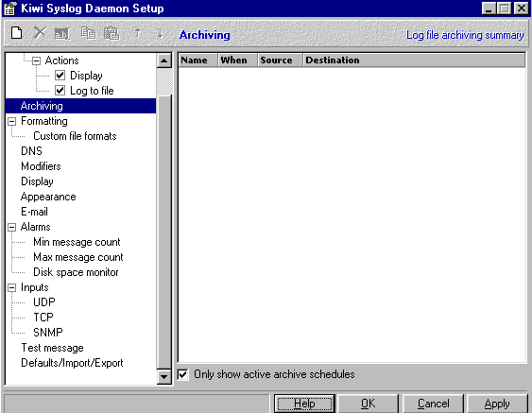Viewport: 532px width, 413px height.
Task: Uncheck the Log to file checkbox
Action: [x=60, y=91]
